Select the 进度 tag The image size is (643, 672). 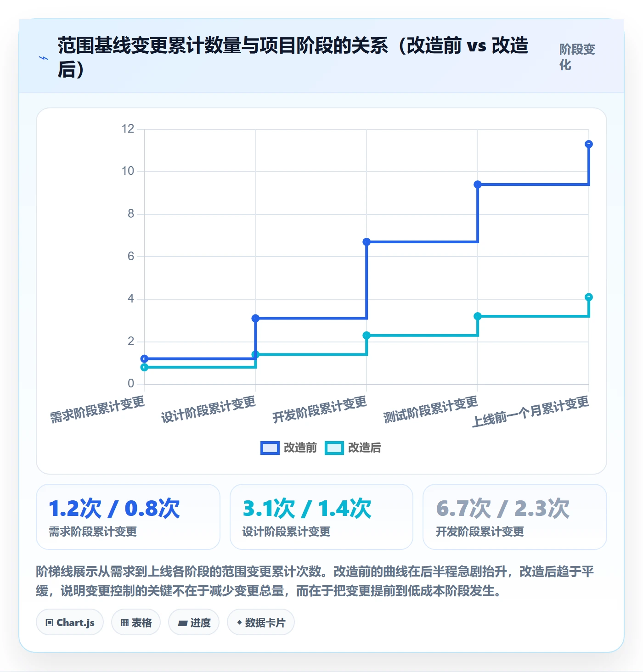tap(194, 622)
